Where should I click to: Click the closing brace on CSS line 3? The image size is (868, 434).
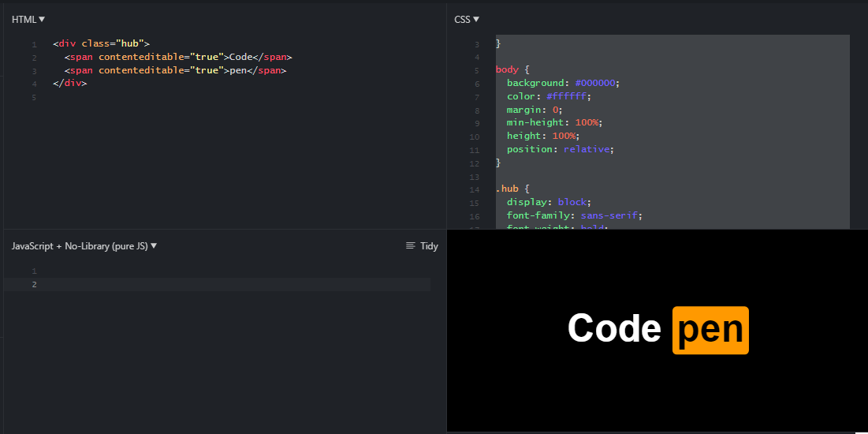(498, 43)
